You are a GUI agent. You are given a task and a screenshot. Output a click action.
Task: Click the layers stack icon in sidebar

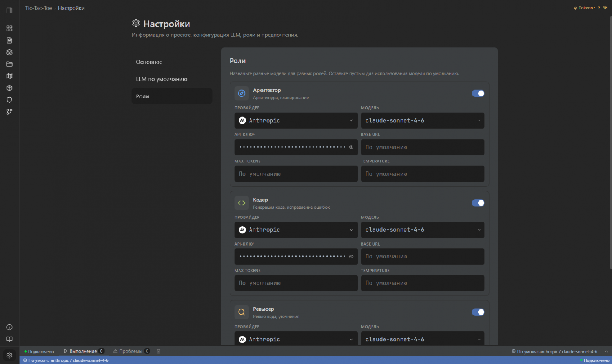tap(9, 52)
